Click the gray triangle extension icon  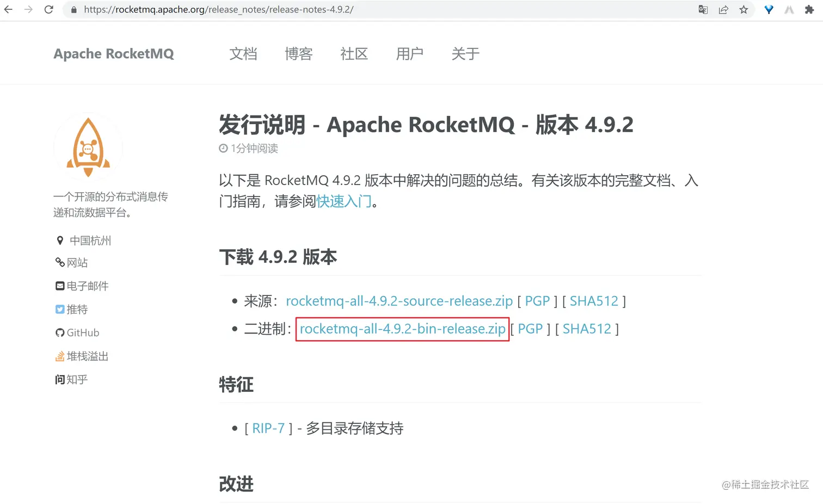coord(789,10)
